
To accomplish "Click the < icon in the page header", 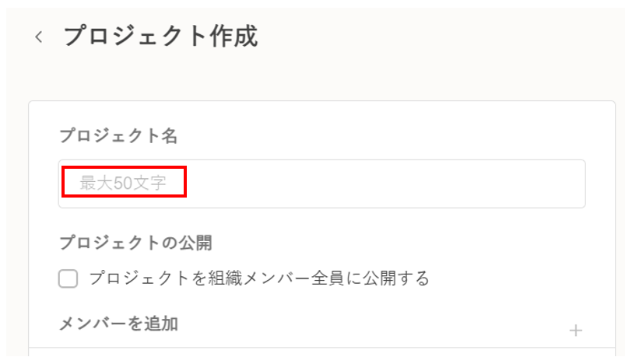I will (x=39, y=37).
